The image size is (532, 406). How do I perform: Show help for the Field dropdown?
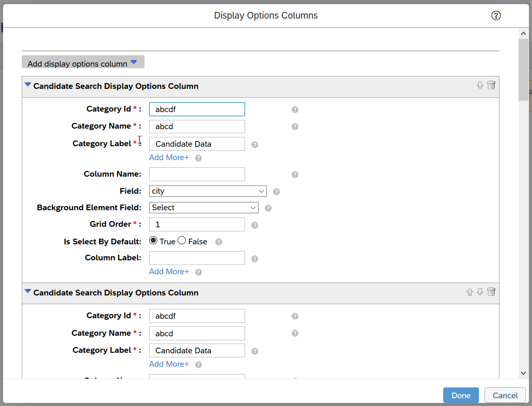276,192
